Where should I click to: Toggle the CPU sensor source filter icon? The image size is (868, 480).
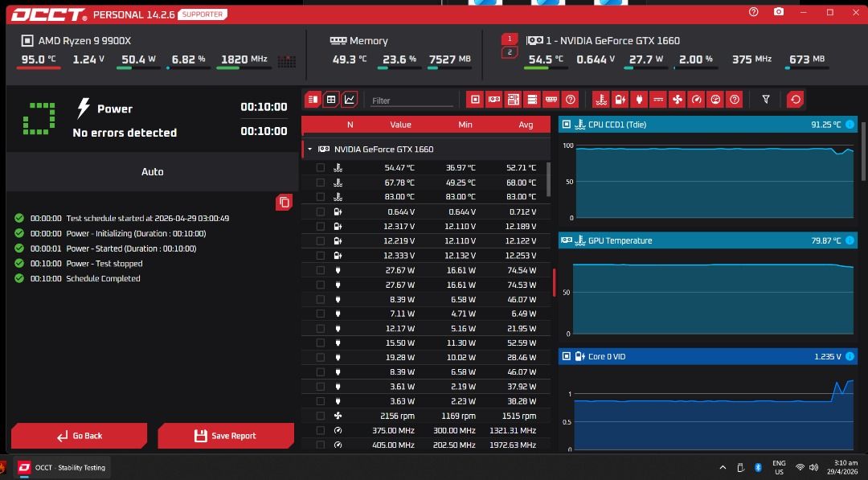click(x=475, y=100)
